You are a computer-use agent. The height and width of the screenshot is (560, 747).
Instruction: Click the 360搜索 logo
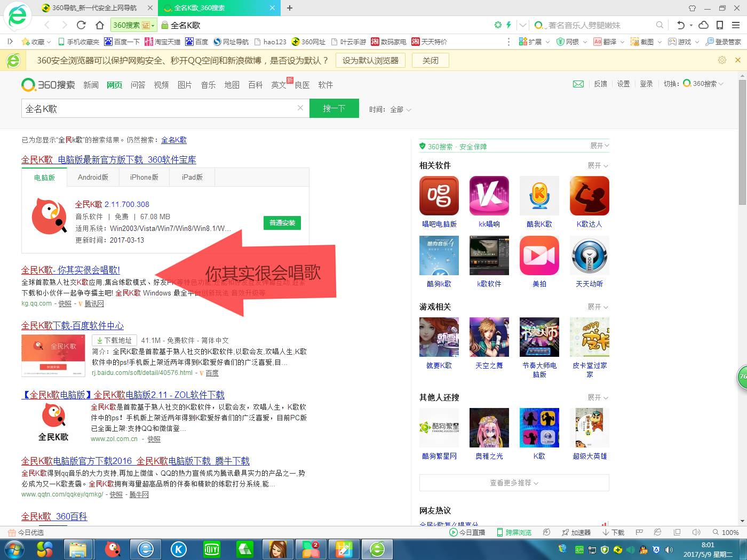pos(48,85)
